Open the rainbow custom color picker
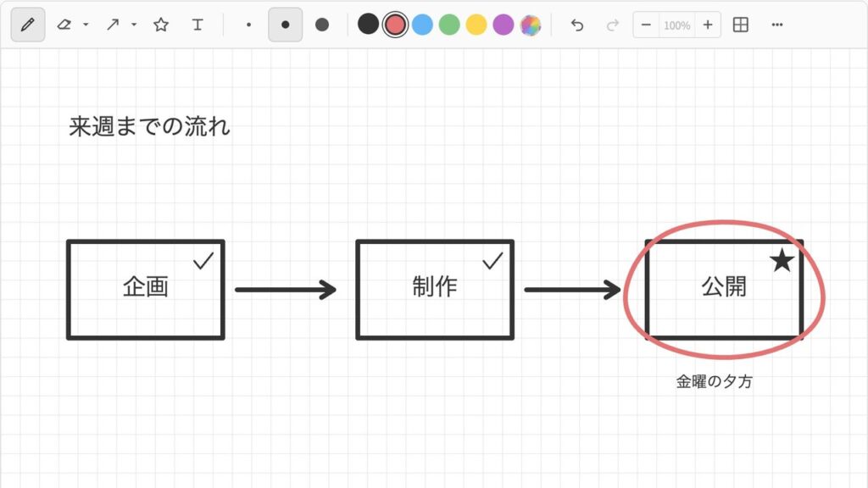868x488 pixels. (x=531, y=25)
